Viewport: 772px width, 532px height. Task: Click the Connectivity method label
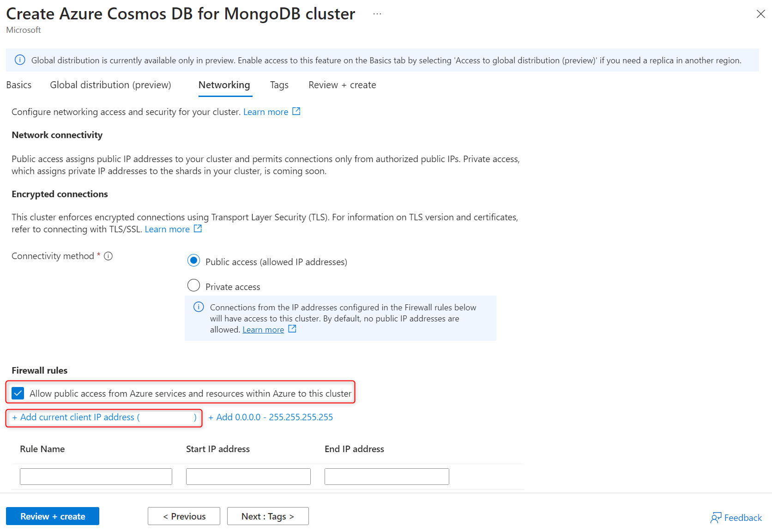click(53, 256)
